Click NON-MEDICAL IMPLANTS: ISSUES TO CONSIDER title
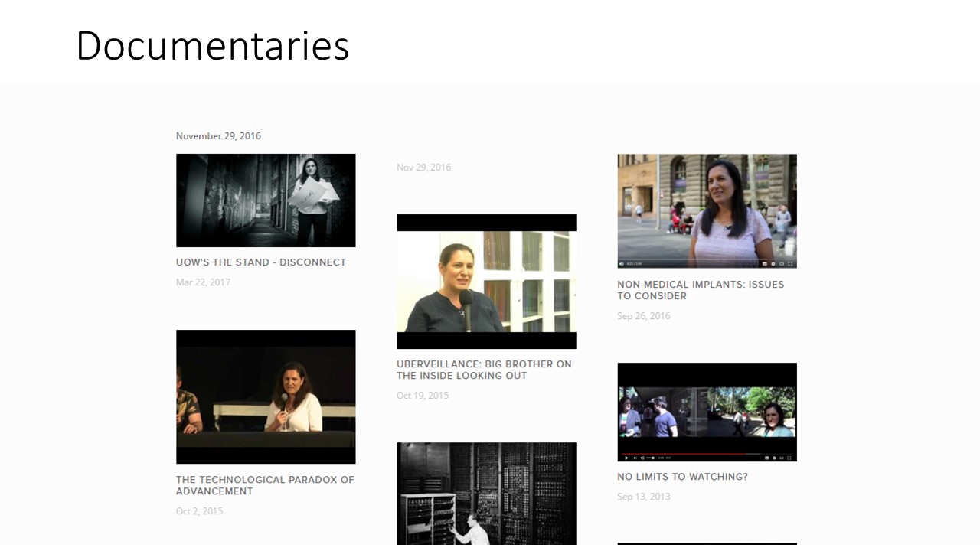 click(701, 290)
